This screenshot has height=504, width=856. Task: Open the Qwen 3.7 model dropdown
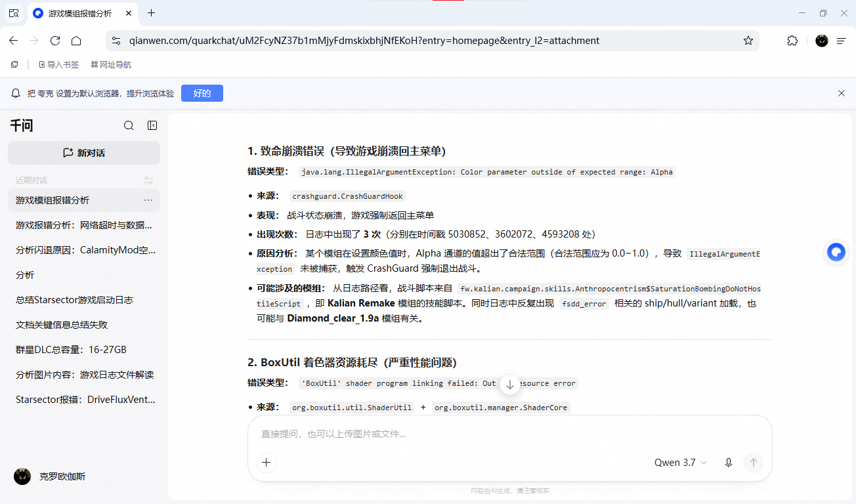681,463
